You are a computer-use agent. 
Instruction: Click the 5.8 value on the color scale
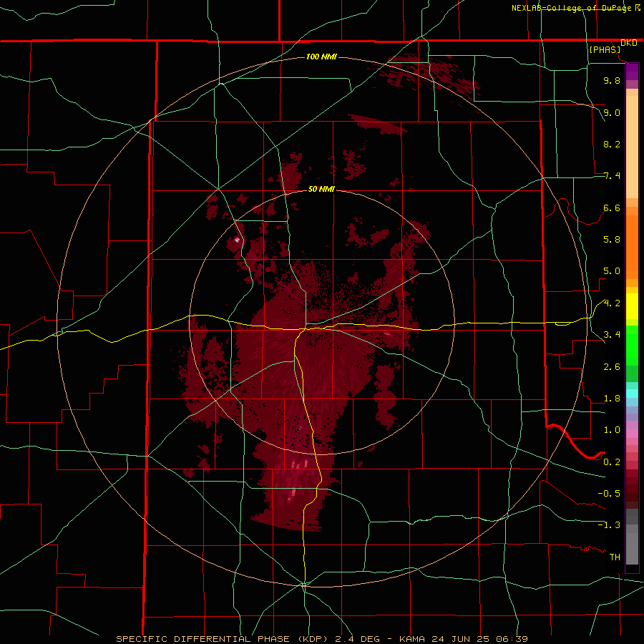pos(612,240)
